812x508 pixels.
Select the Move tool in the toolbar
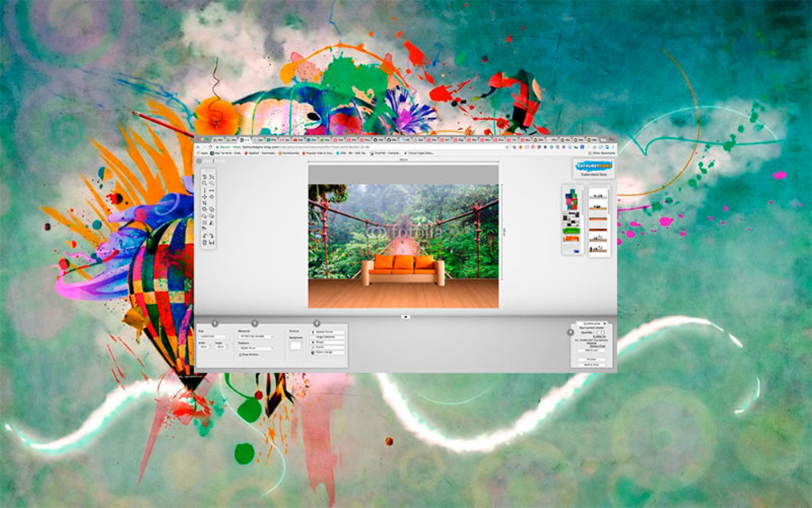click(x=205, y=197)
